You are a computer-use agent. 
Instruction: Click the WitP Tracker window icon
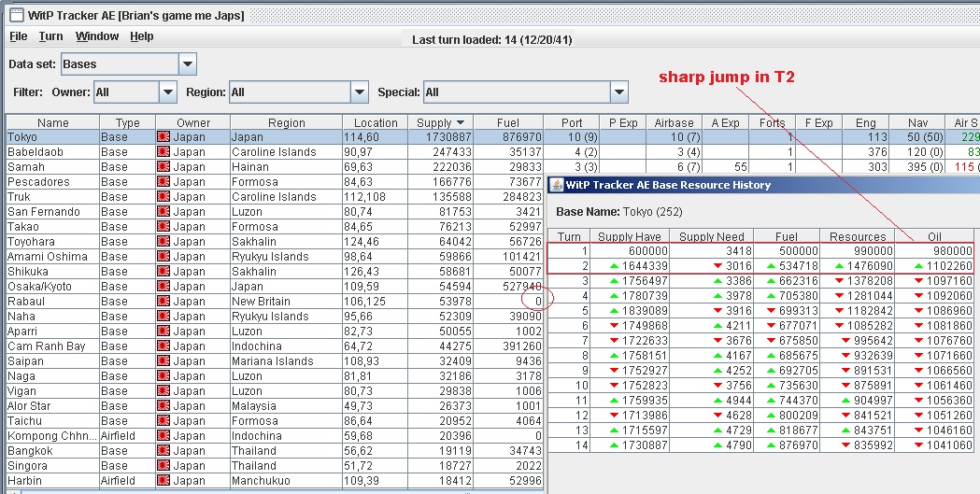16,15
